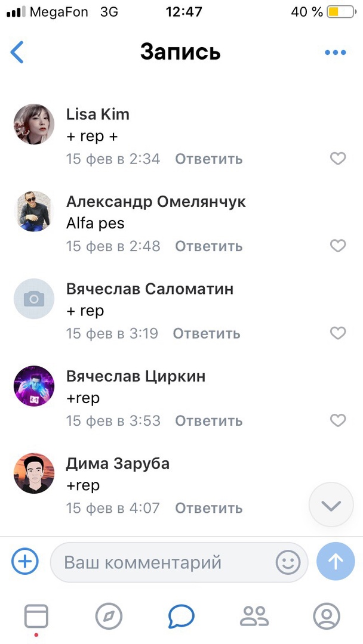The image size is (363, 644).
Task: Open Вячеслав Циркин's profile name
Action: coord(136,376)
